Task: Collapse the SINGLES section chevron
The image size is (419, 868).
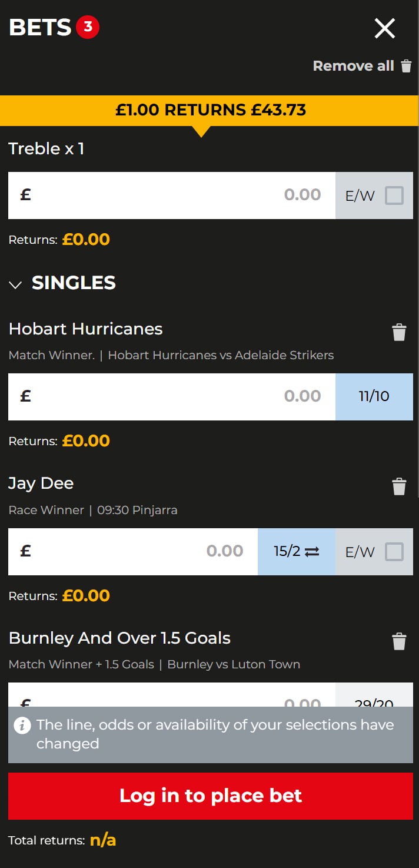Action: point(16,285)
